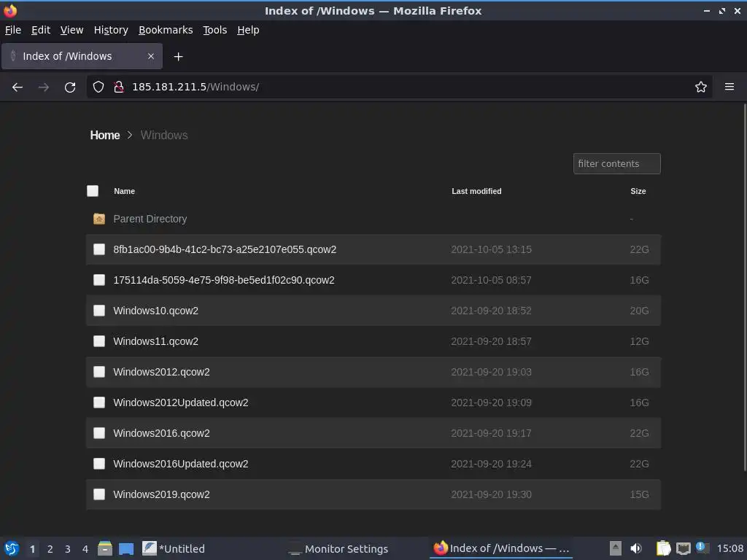This screenshot has height=560, width=747.
Task: Open a new tab with plus button
Action: [178, 57]
